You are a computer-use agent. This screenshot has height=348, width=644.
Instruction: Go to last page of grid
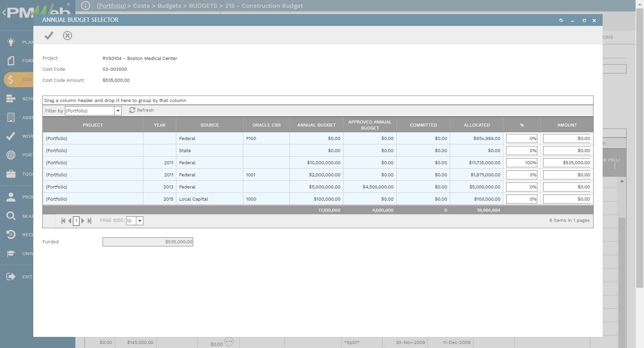[90, 221]
